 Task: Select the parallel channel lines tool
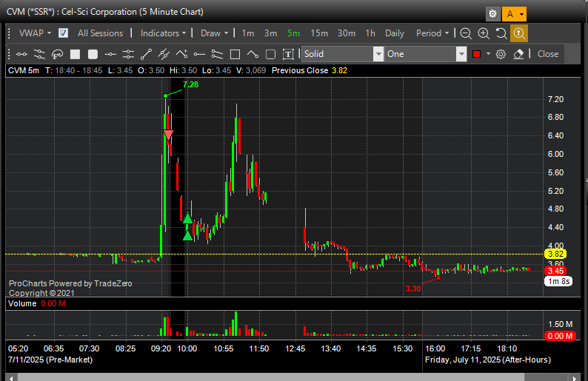tap(39, 54)
